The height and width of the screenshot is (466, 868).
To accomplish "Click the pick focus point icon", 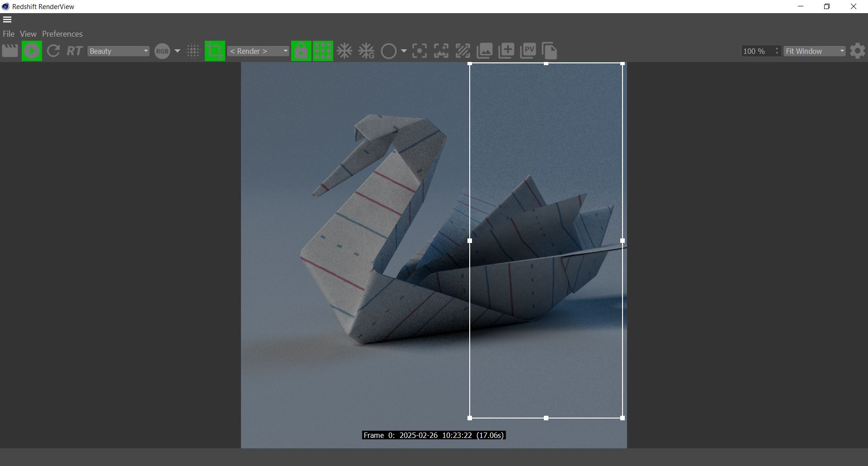I will 420,51.
